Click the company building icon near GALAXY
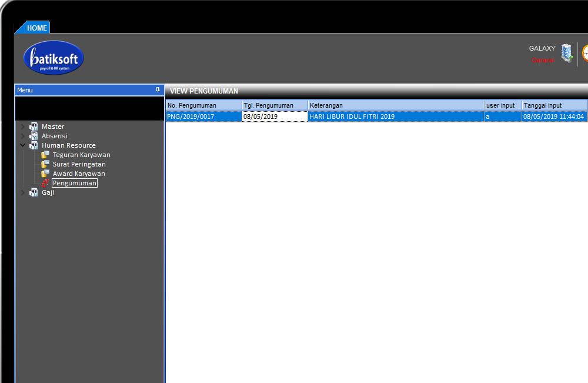588x383 pixels. coord(566,54)
